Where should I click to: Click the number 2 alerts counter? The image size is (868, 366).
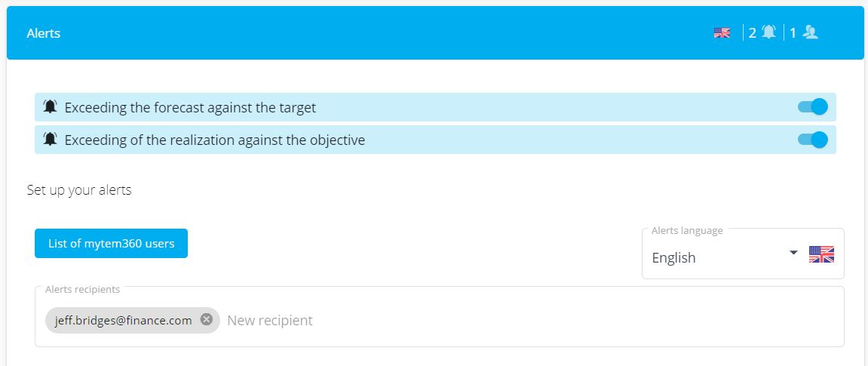point(753,33)
